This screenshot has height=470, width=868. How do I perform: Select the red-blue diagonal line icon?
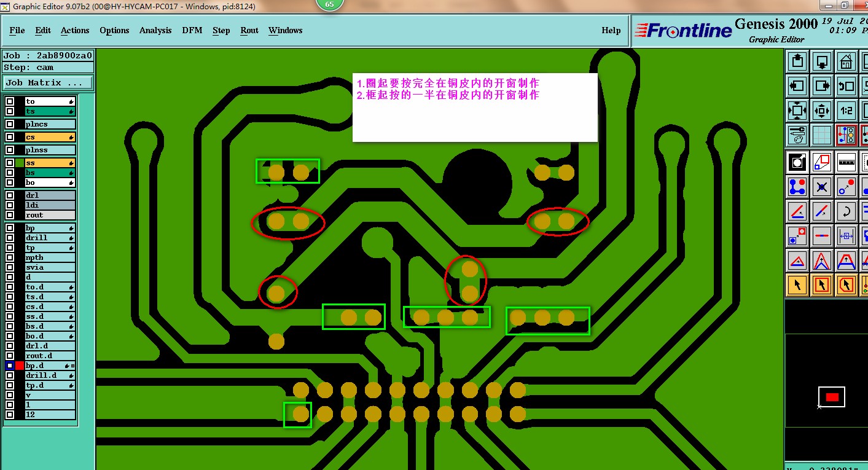tap(822, 211)
